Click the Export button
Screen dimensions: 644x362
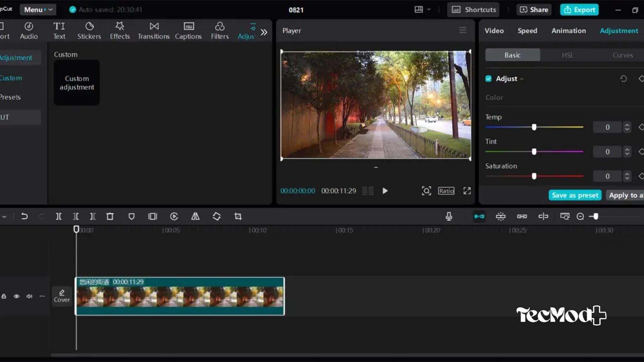[x=579, y=9]
